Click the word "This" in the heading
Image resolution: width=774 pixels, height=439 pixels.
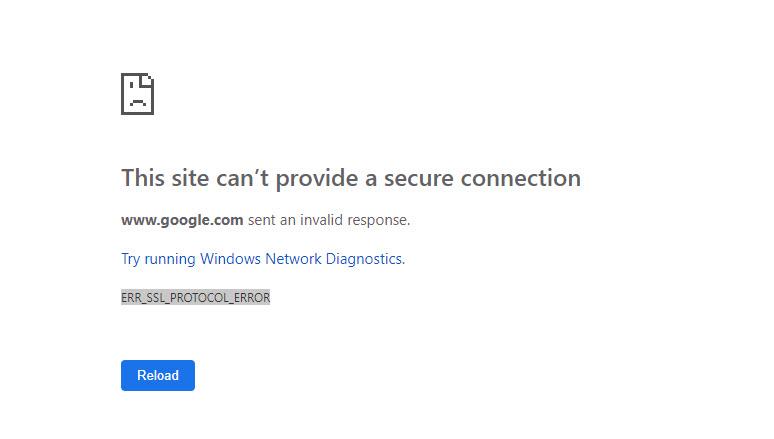pyautogui.click(x=143, y=178)
